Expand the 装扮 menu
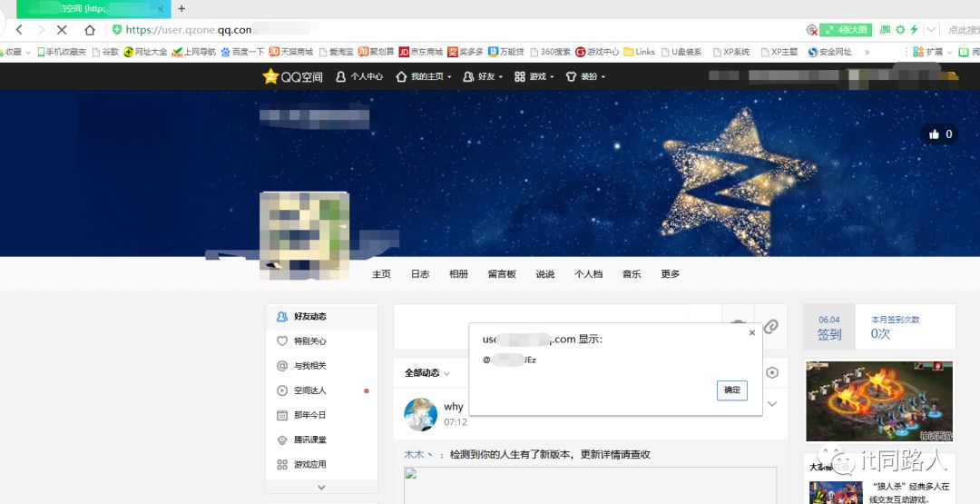 tap(585, 76)
